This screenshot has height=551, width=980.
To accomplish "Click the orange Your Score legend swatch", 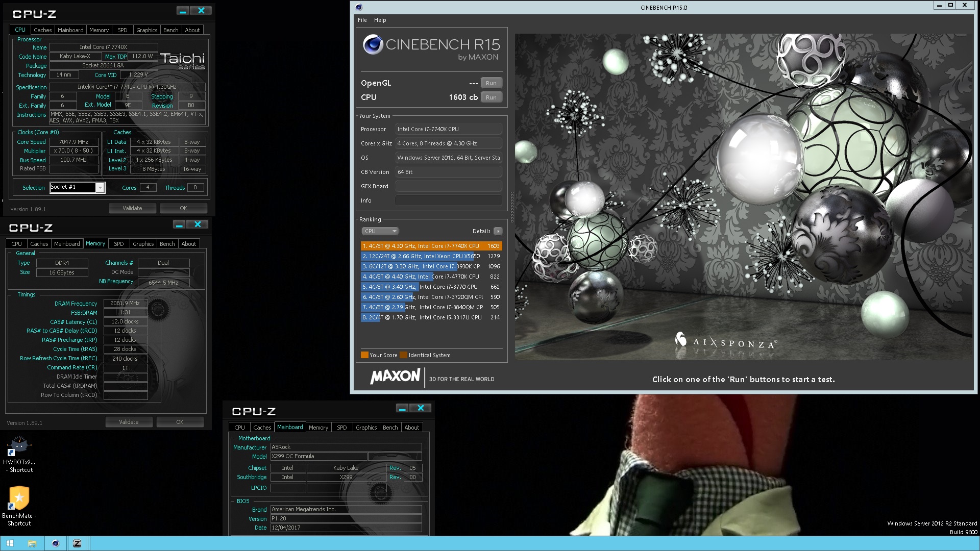I will coord(364,355).
